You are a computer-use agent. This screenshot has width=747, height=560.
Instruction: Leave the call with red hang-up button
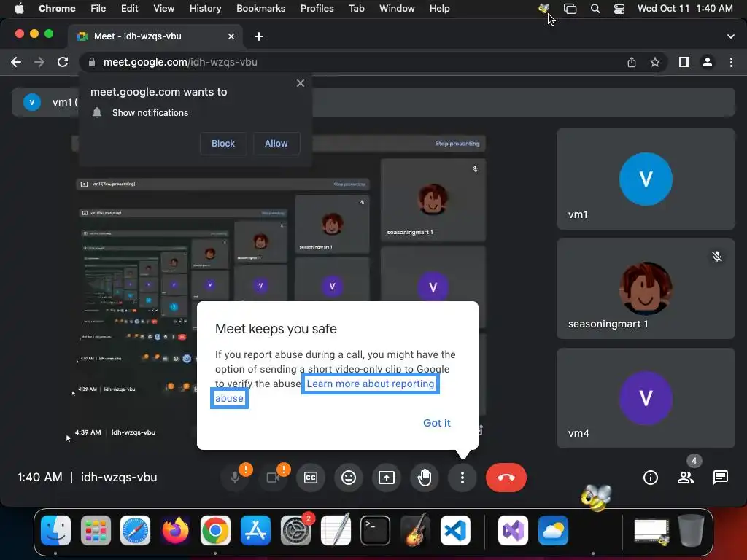(506, 477)
